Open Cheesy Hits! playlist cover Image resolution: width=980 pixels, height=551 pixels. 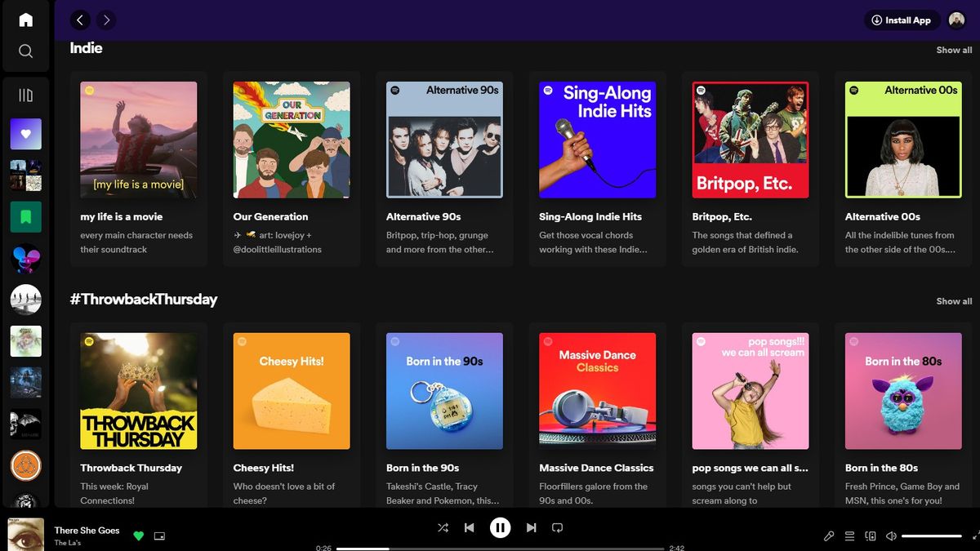pos(292,391)
